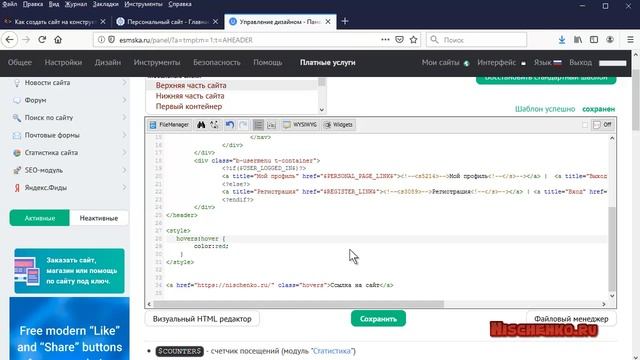Undo last edit in code editor
The height and width of the screenshot is (360, 640).
coord(230,124)
